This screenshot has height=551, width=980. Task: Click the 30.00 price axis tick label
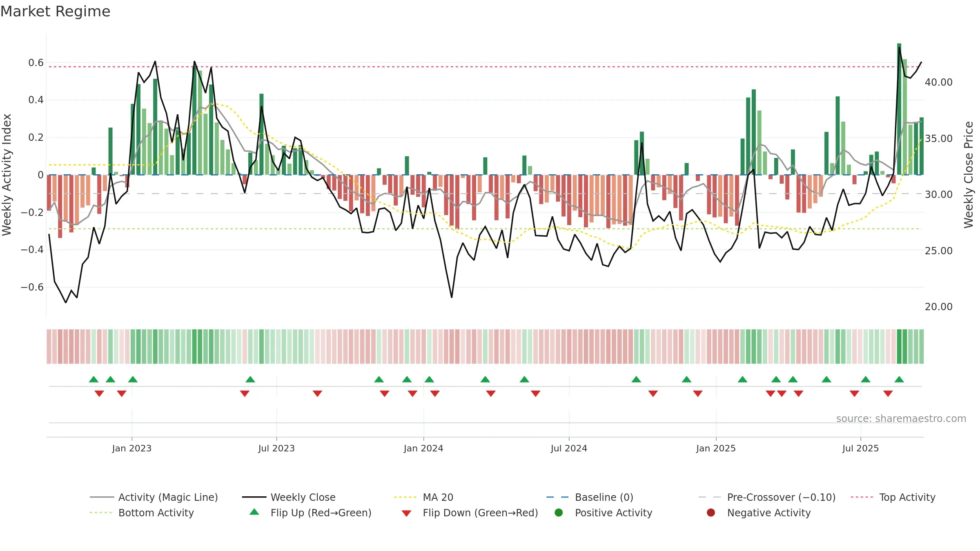pyautogui.click(x=939, y=195)
